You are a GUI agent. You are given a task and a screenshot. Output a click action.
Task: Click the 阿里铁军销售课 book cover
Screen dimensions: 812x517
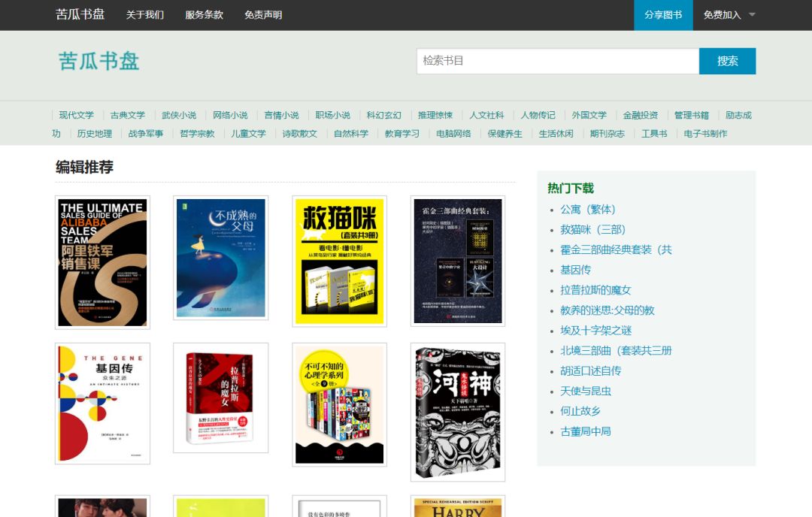click(x=102, y=261)
